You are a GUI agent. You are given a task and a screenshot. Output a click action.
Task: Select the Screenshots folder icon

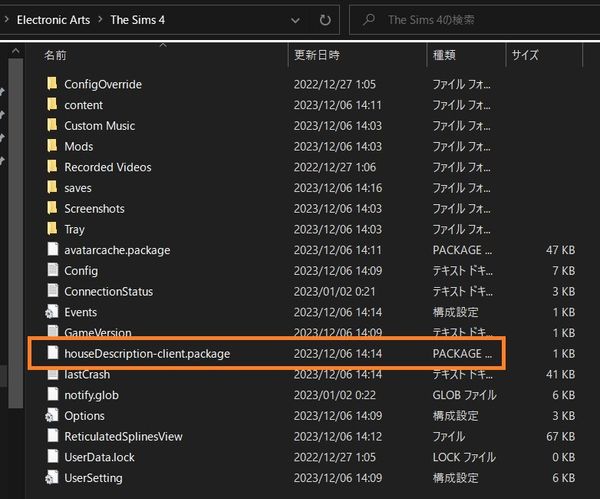tap(52, 207)
